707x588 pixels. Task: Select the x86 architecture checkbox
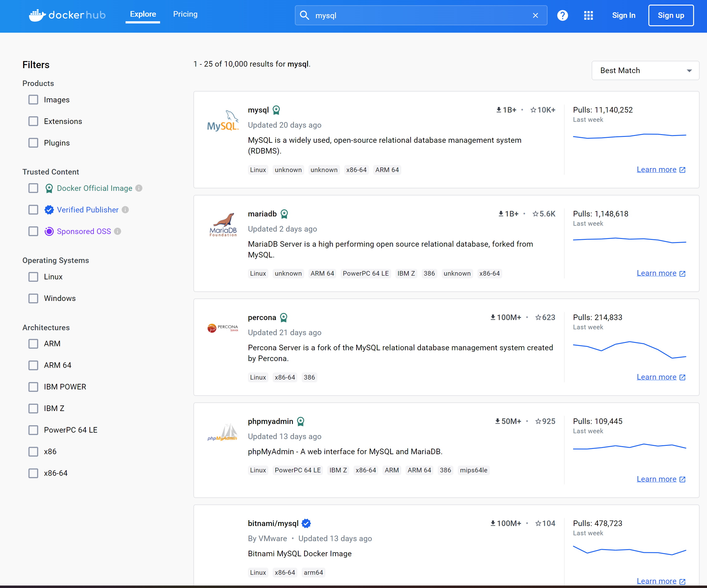(33, 451)
